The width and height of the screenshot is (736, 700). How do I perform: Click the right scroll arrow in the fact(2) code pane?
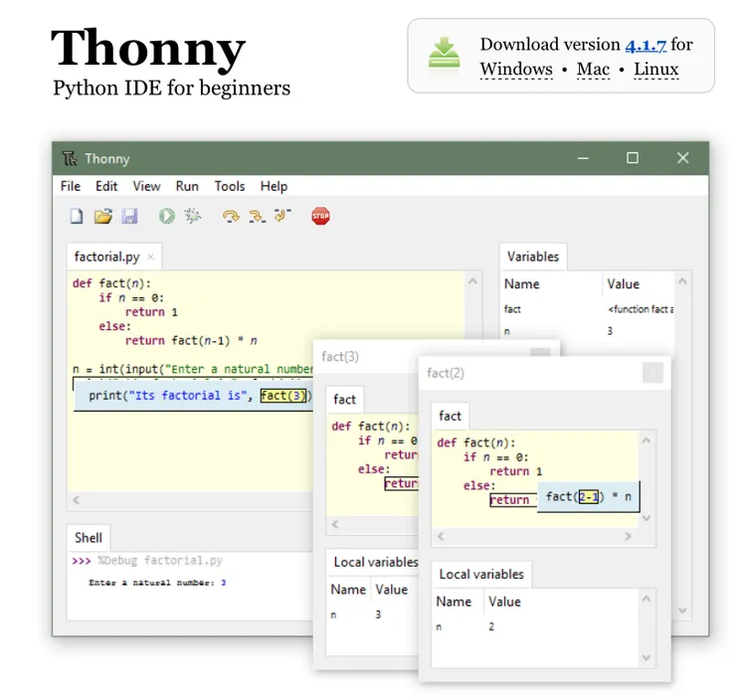tap(628, 536)
